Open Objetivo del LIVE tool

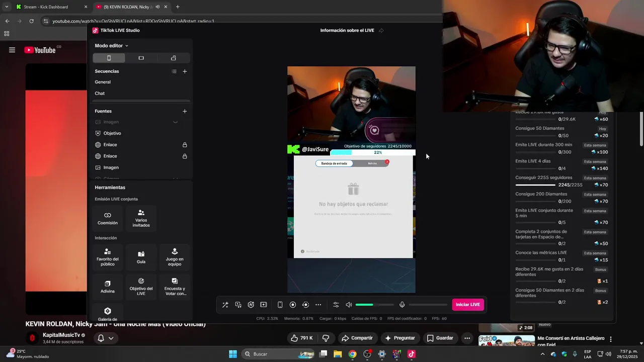click(141, 287)
